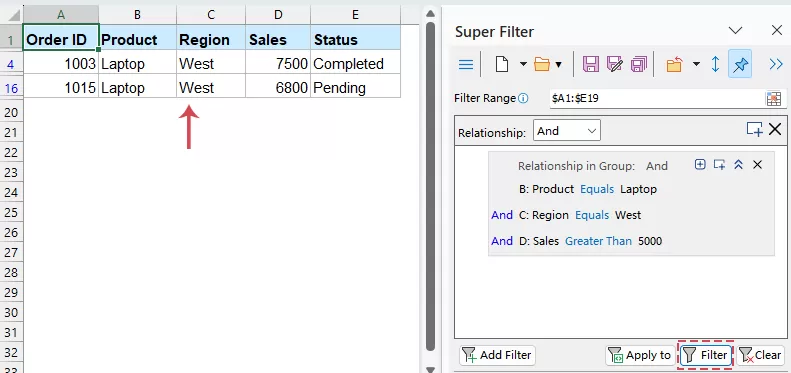Click the worksheet vertical scrollbar
This screenshot has width=791, height=373.
tap(430, 187)
